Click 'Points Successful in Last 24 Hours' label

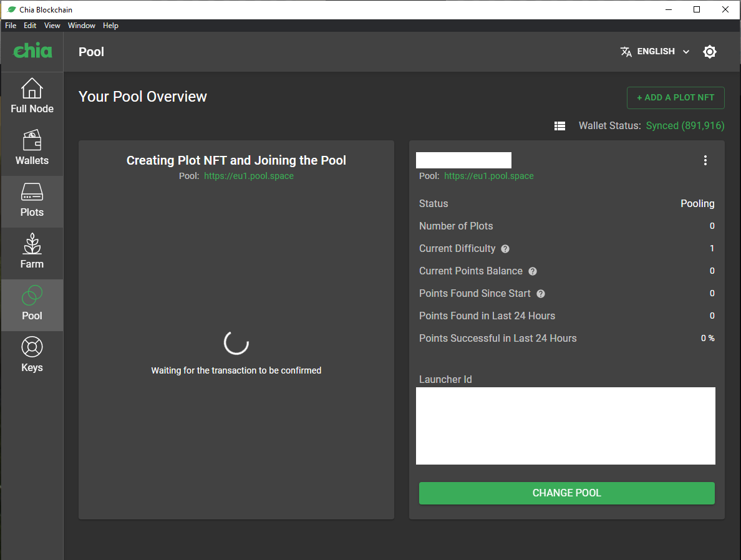tap(498, 339)
